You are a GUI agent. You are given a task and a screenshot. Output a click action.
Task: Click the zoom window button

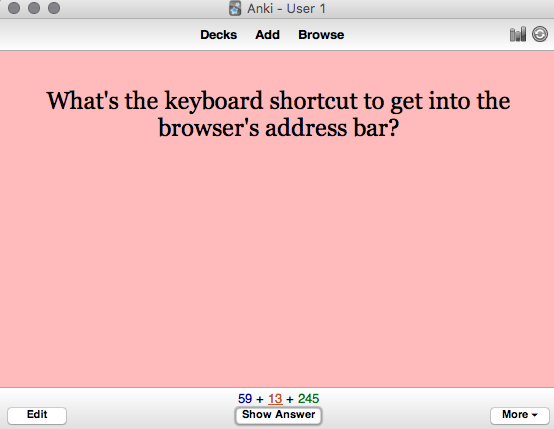click(54, 8)
